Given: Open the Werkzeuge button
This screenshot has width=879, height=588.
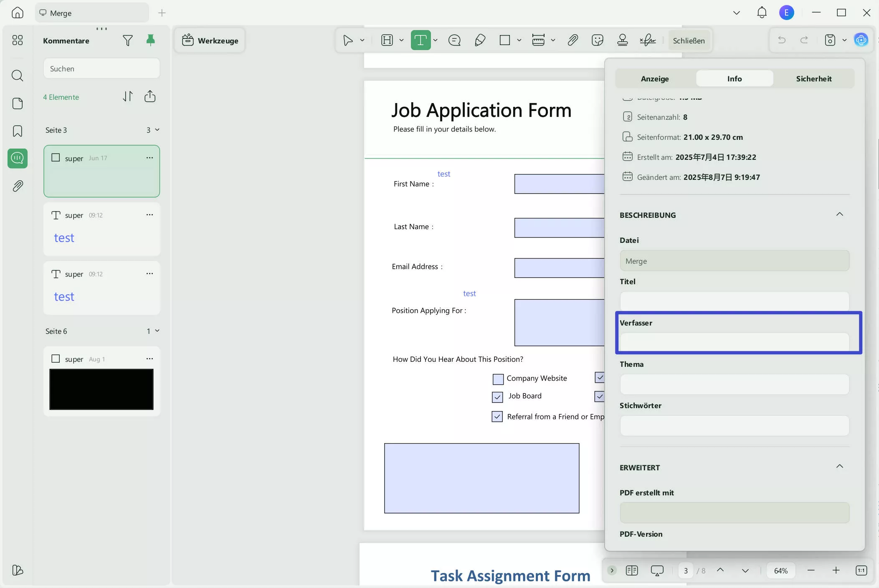Looking at the screenshot, I should click(x=210, y=40).
